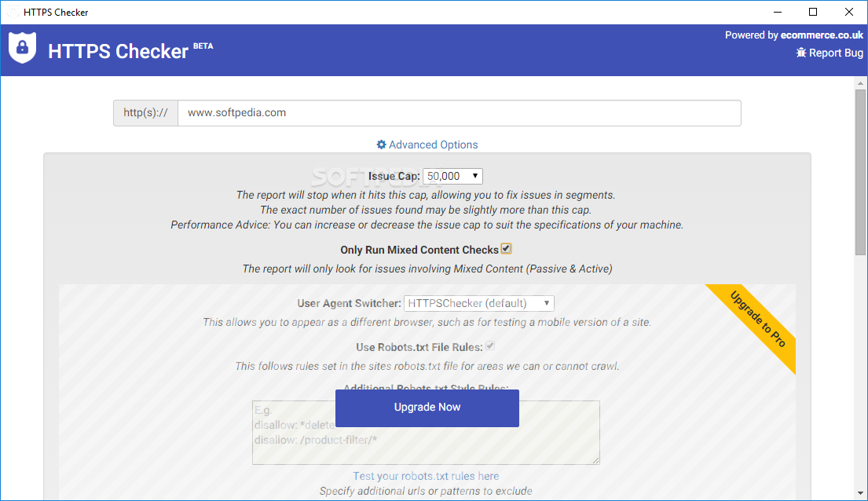The width and height of the screenshot is (868, 501).
Task: Close the HTTPS Checker window
Action: click(x=848, y=13)
